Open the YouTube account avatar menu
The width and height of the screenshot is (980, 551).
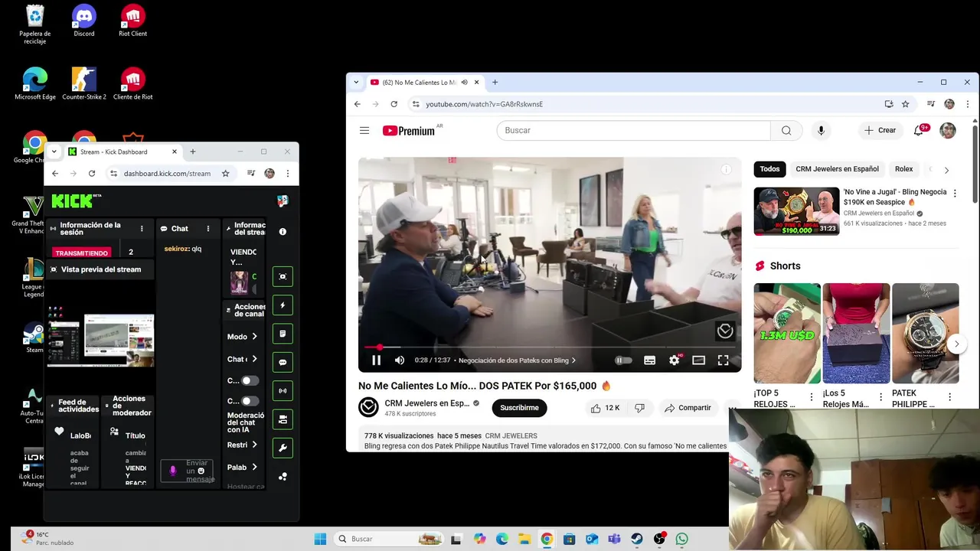click(948, 130)
